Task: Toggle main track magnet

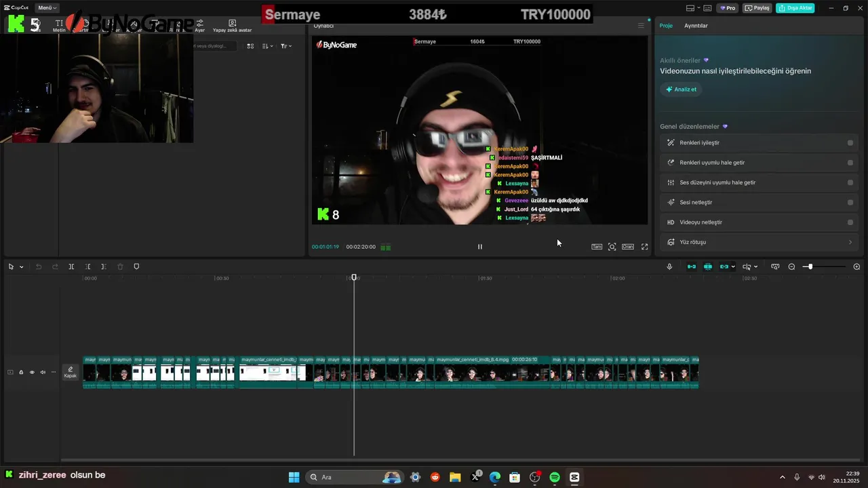Action: 692,266
